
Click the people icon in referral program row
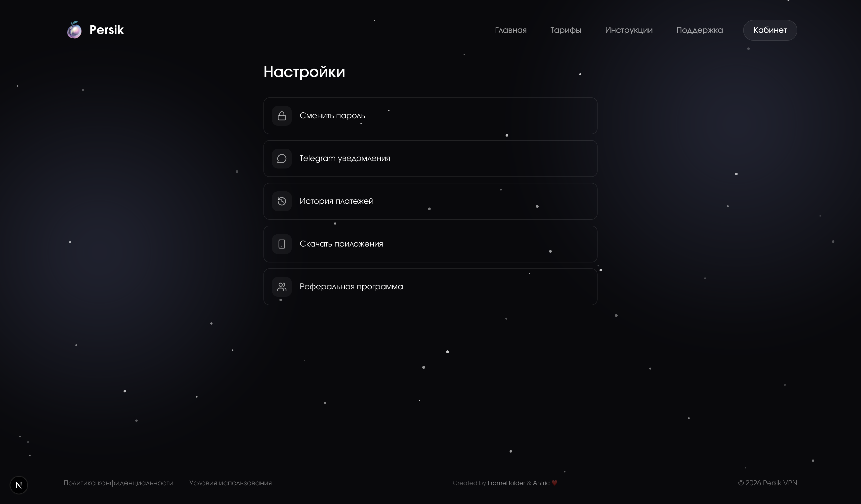pos(282,287)
